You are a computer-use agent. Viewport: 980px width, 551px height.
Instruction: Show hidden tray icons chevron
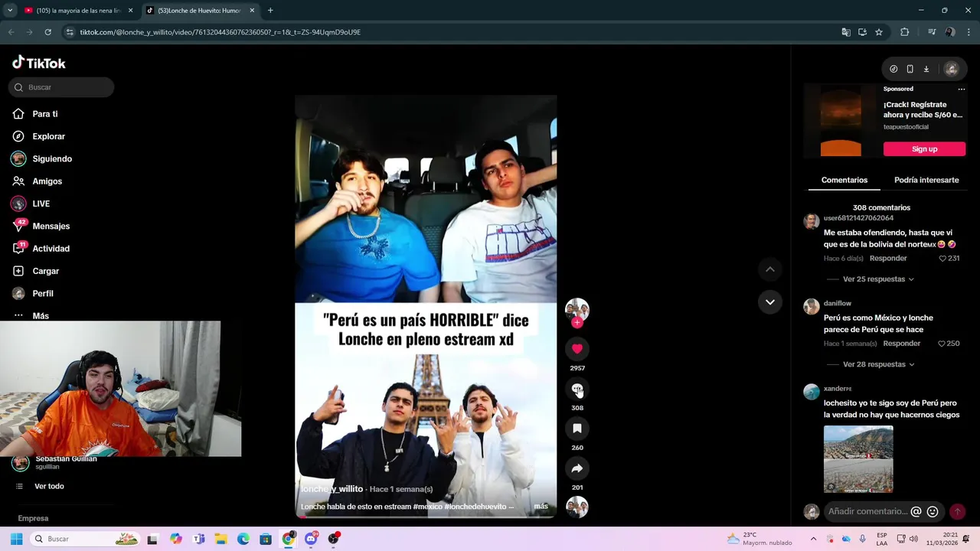[x=813, y=539]
